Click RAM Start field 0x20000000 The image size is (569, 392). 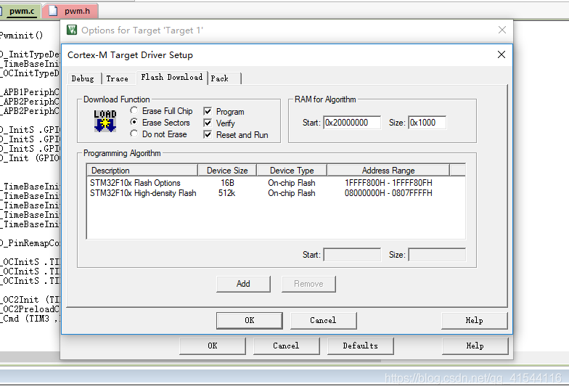tap(352, 123)
